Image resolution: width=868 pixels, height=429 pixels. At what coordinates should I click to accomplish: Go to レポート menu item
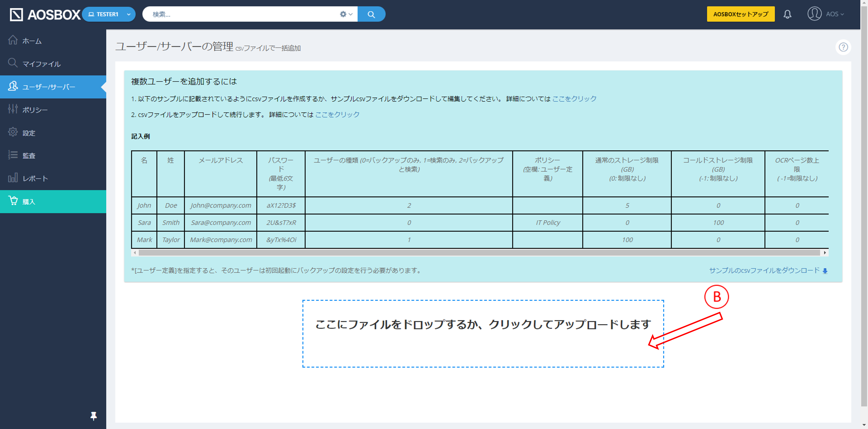pos(35,179)
